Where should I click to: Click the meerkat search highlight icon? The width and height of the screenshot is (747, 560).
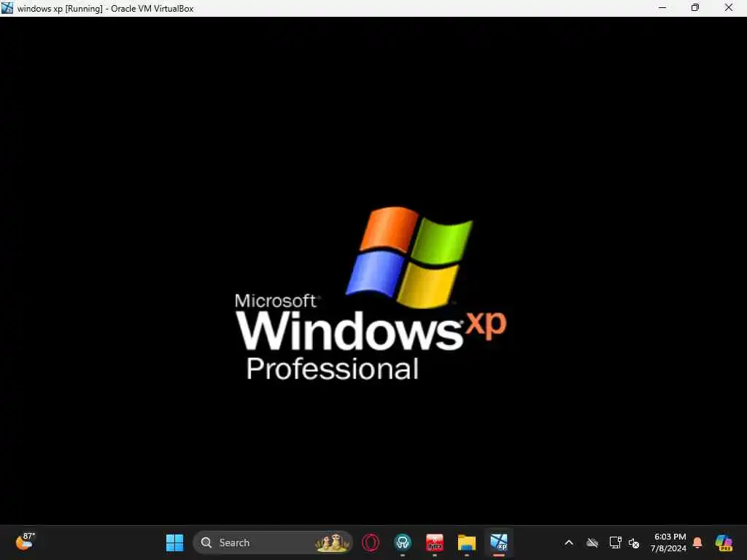pos(332,542)
